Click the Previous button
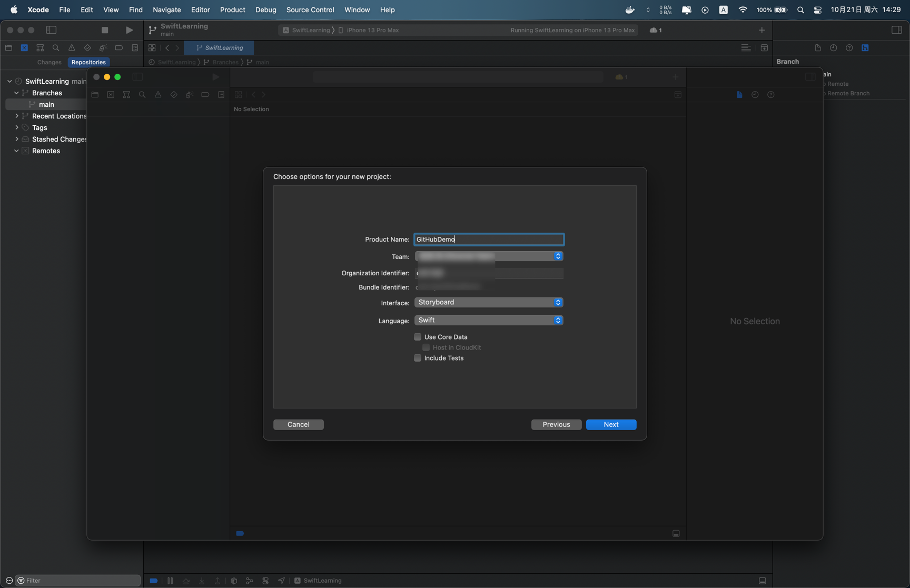This screenshot has height=588, width=910. pos(556,424)
